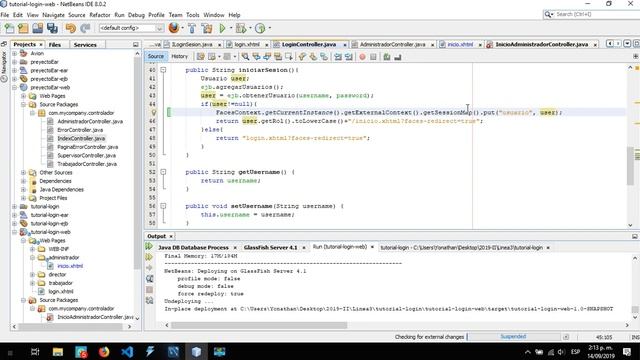The width and height of the screenshot is (640, 360).
Task: Stop macro recording icon in editor toolbar
Action: point(373,57)
